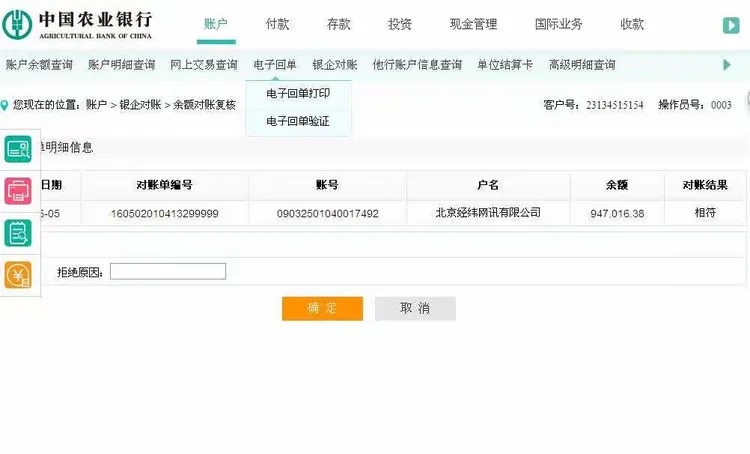
Task: Open 网上交易查询 submenu item
Action: 204,65
